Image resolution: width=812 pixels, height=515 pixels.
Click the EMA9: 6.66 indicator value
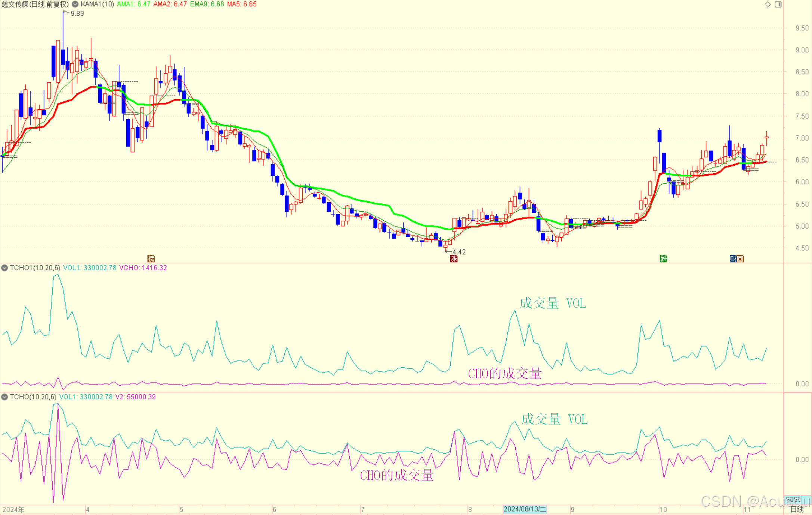click(x=207, y=4)
